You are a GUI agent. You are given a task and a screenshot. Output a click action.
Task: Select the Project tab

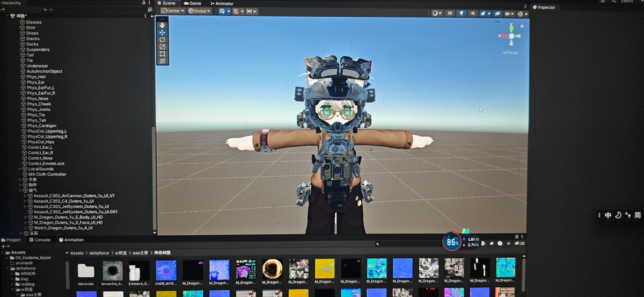point(11,240)
